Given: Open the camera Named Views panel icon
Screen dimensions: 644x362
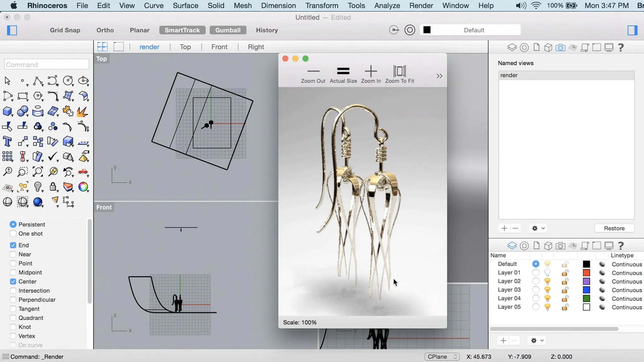Looking at the screenshot, I should coord(560,47).
